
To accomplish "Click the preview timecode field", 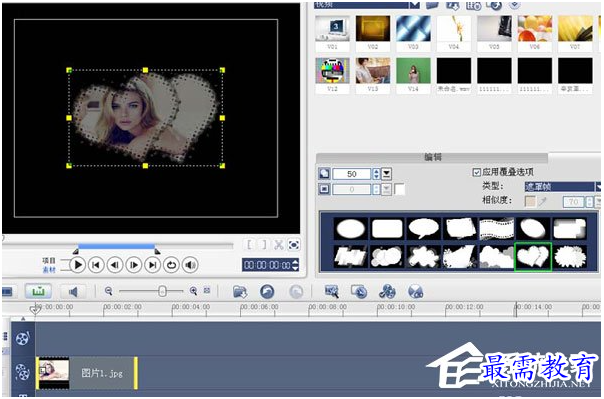I will coord(267,265).
